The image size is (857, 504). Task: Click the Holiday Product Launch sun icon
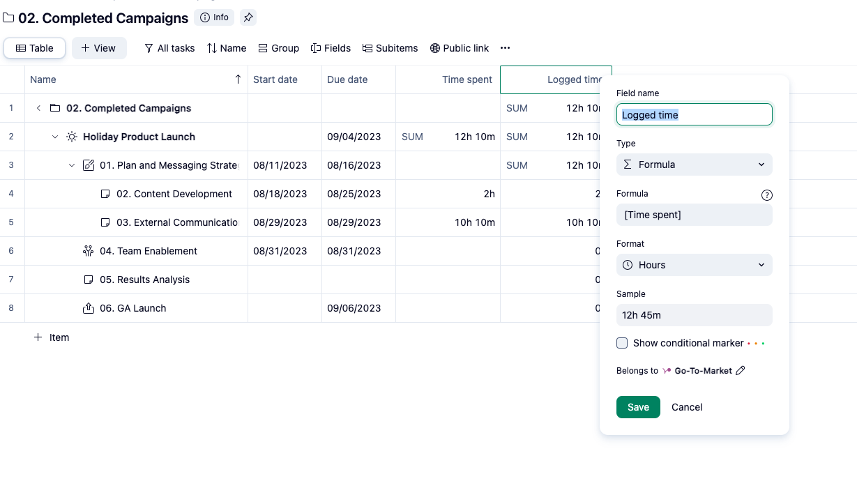point(72,137)
